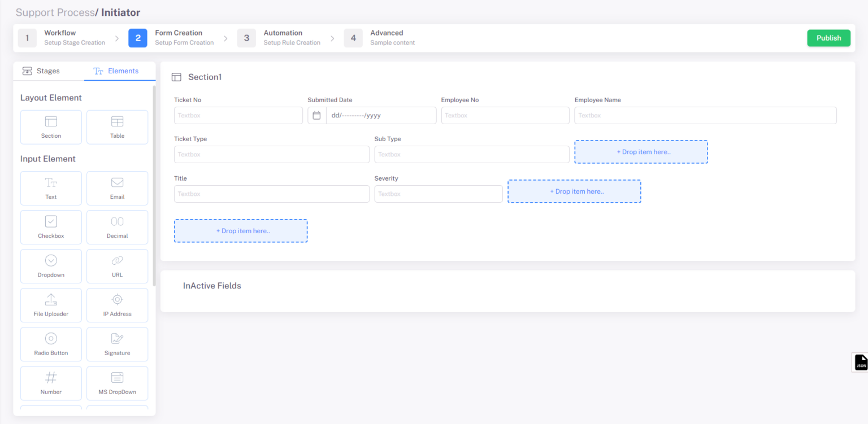The image size is (868, 424).
Task: Select the MS DropDown element
Action: pyautogui.click(x=117, y=383)
